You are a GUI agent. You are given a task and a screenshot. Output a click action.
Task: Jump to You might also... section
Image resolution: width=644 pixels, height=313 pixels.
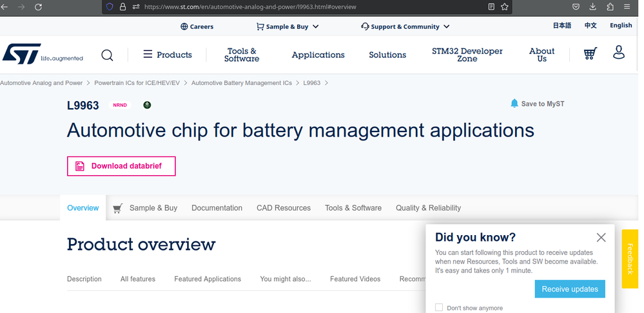[286, 279]
